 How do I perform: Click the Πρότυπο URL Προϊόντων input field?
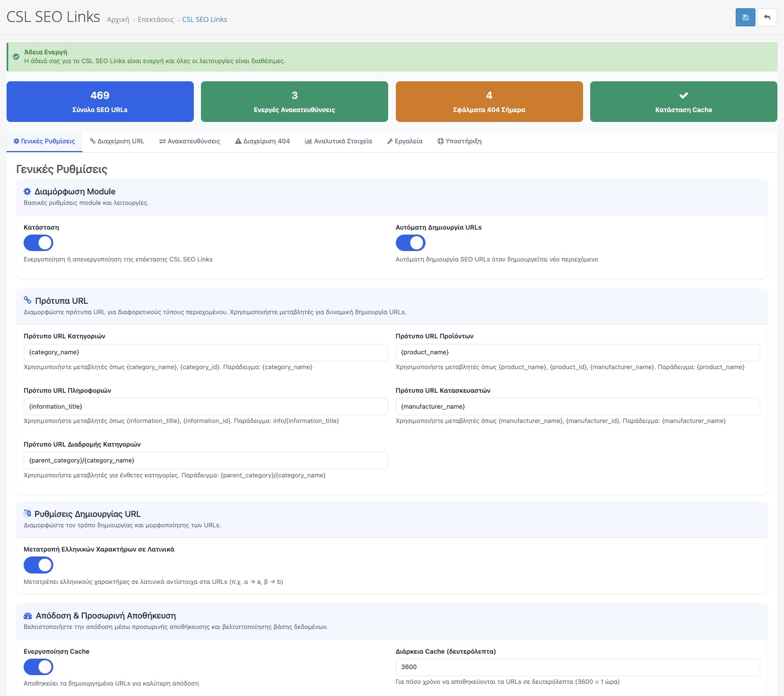(578, 353)
